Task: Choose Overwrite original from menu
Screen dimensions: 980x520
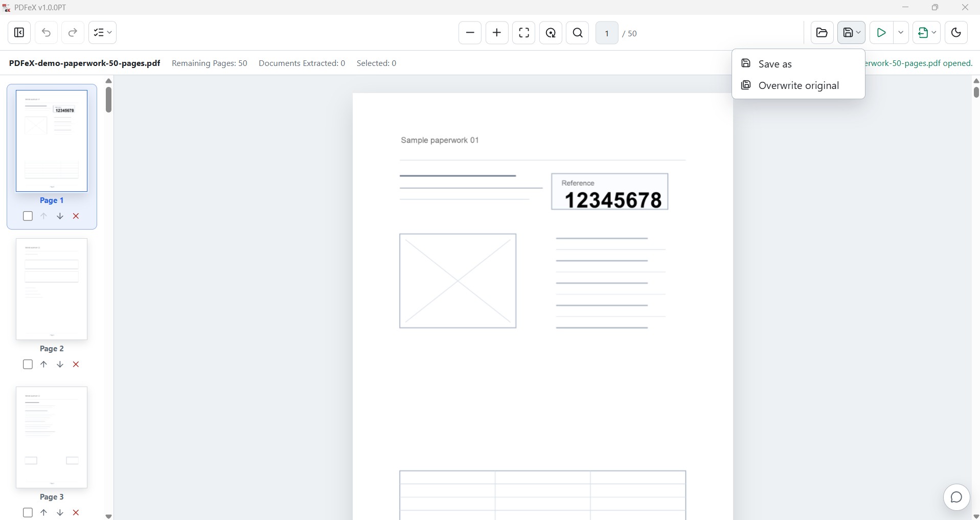Action: pyautogui.click(x=799, y=85)
